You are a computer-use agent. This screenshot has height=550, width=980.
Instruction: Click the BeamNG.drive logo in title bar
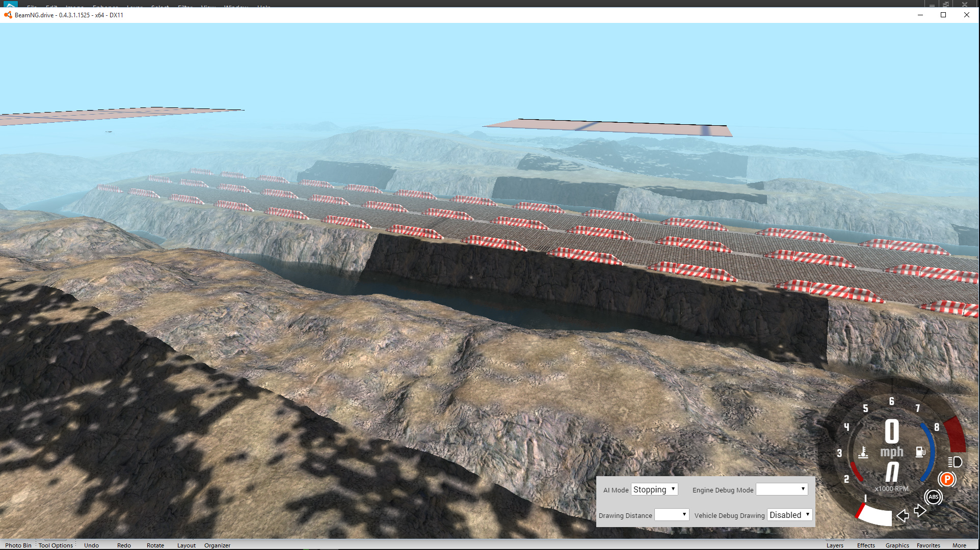tap(8, 15)
